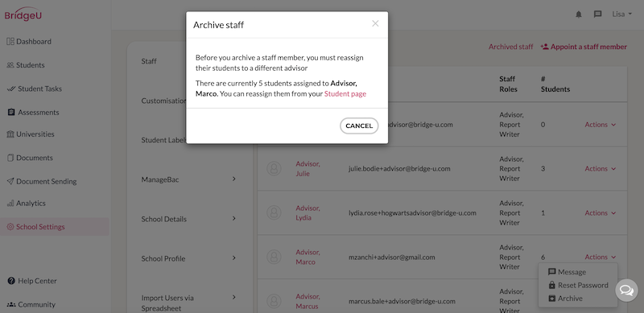This screenshot has height=313, width=644.
Task: Click the Documents file icon
Action: [10, 158]
